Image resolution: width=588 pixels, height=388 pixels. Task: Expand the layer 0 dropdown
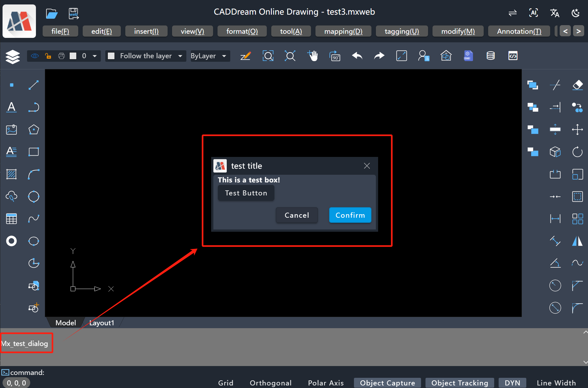pyautogui.click(x=94, y=56)
